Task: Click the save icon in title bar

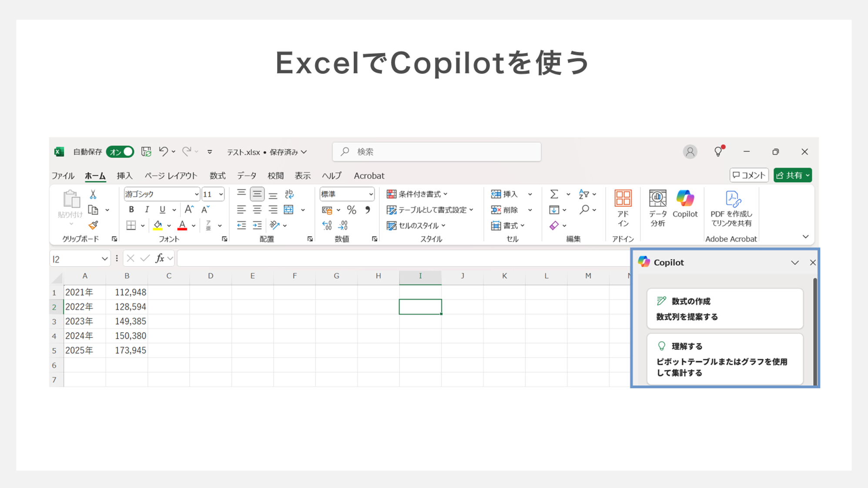Action: pos(146,151)
